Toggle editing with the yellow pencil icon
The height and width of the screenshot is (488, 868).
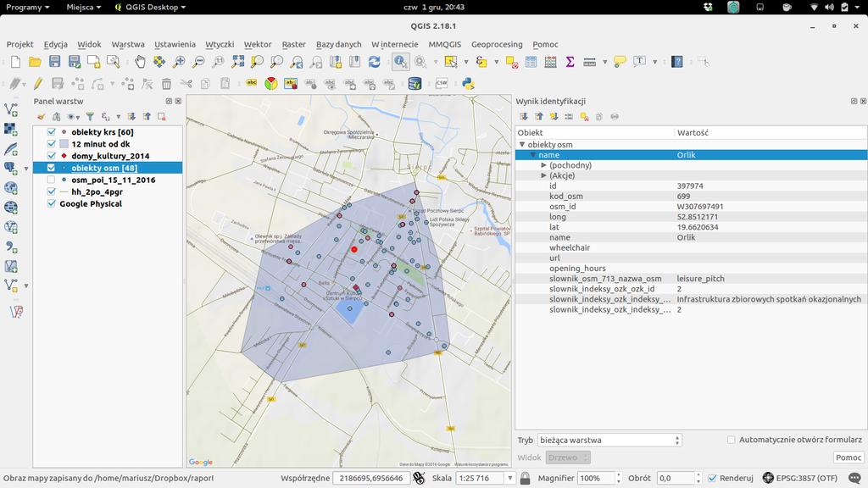(x=37, y=84)
